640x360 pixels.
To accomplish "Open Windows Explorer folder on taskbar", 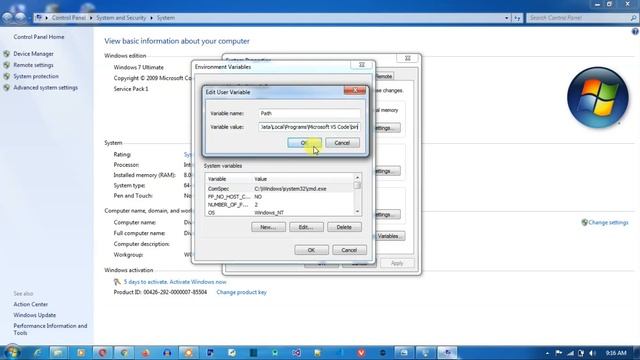I will [58, 353].
